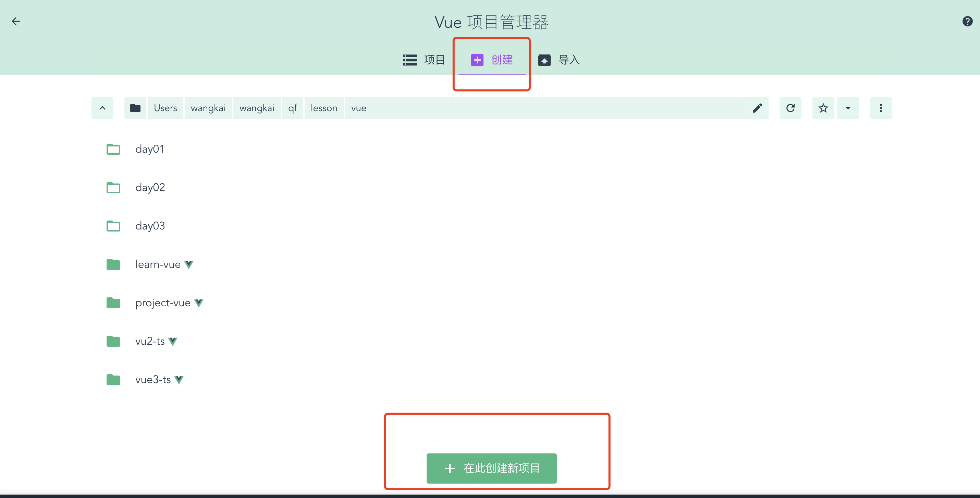Open the help question mark icon
The height and width of the screenshot is (498, 980).
click(x=967, y=21)
